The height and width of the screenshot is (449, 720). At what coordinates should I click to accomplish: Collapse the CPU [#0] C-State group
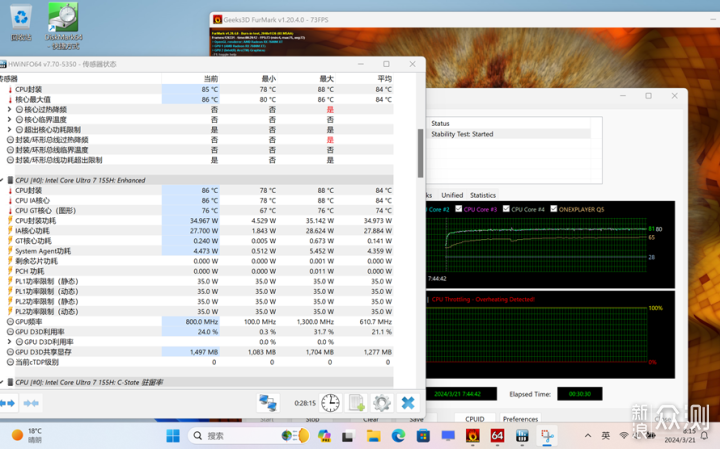pyautogui.click(x=2, y=382)
